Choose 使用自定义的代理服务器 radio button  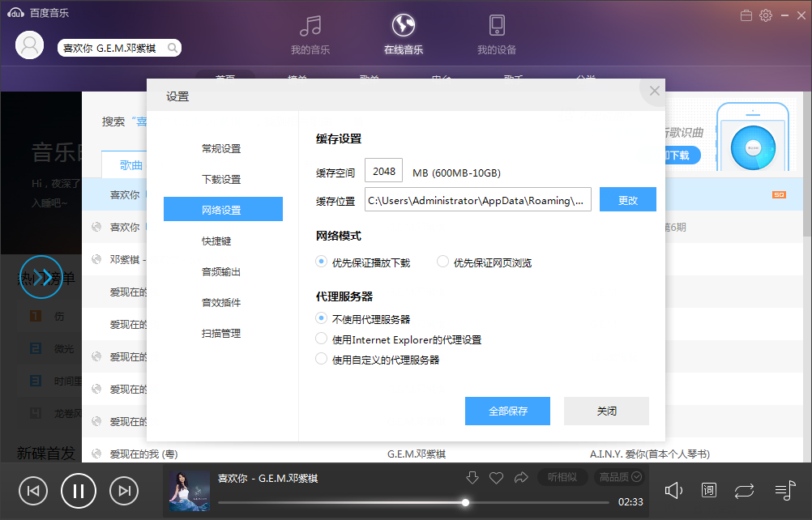[322, 359]
